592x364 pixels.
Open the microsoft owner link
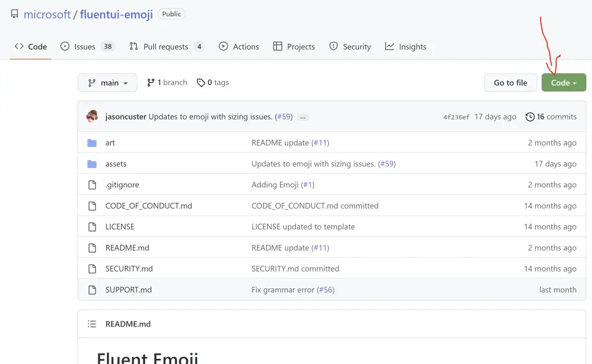(x=47, y=14)
